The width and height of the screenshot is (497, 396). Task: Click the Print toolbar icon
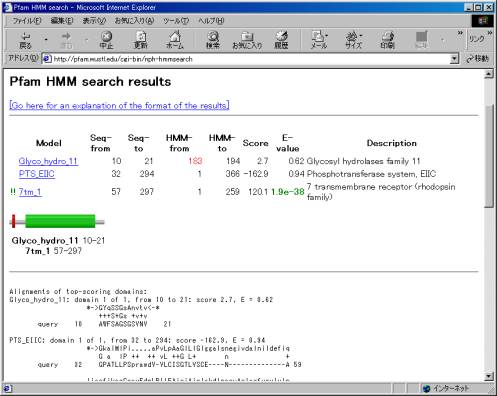388,40
